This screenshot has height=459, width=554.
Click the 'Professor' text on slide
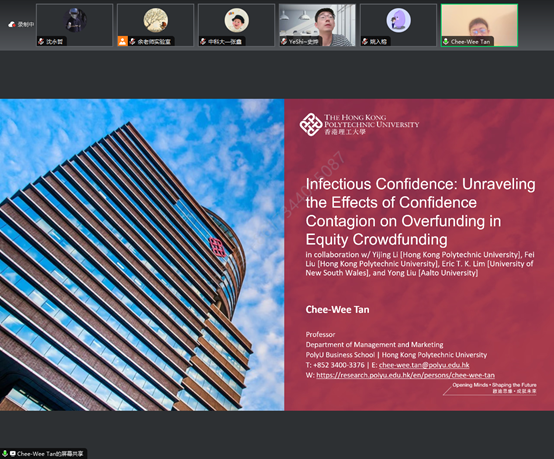pyautogui.click(x=320, y=334)
